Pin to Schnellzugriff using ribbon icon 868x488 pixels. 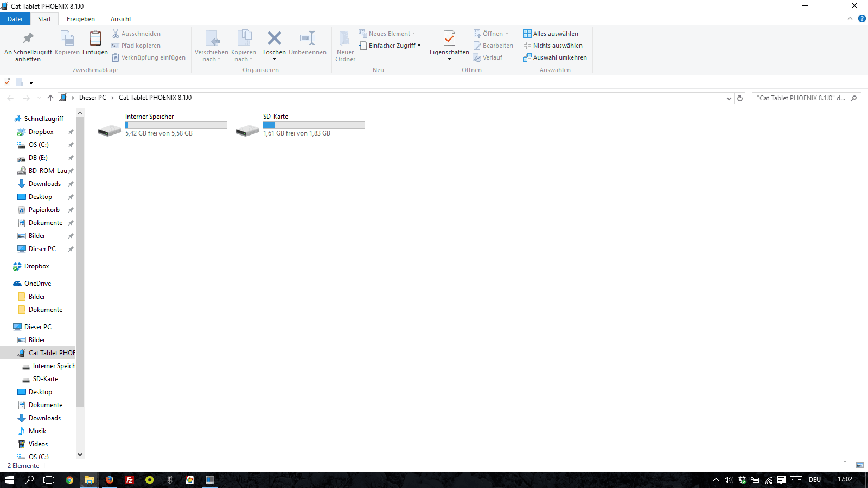(x=28, y=38)
